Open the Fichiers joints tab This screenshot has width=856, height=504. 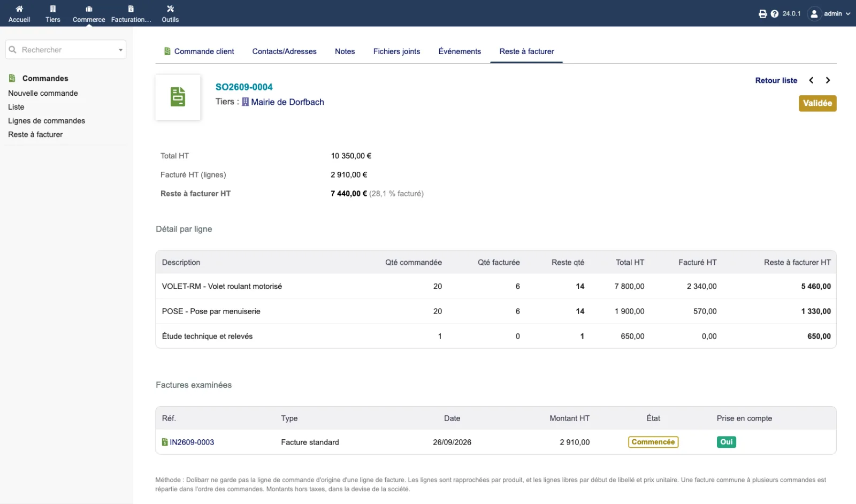click(x=396, y=51)
